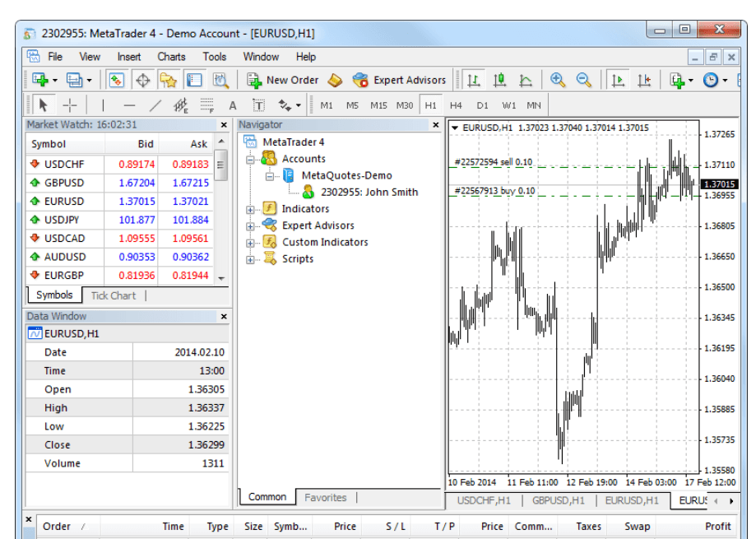Viewport: 756px width, 539px height.
Task: Select the Vertical Line drawing tool
Action: click(x=103, y=105)
